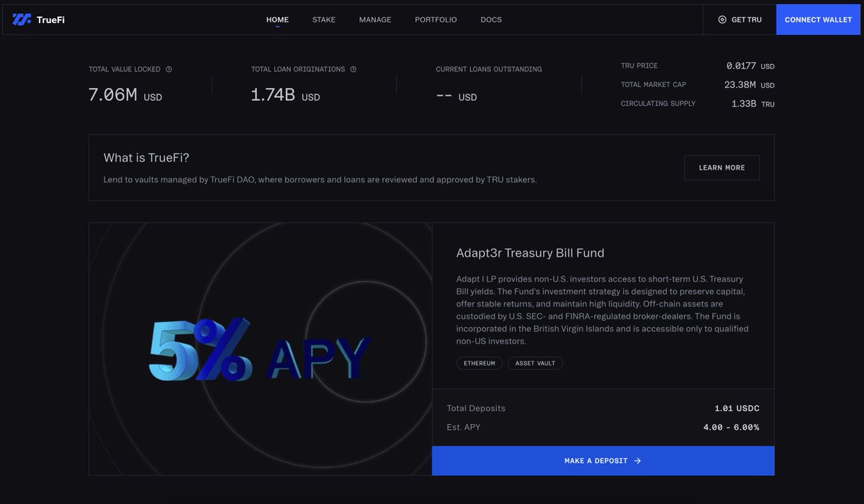The image size is (864, 504).
Task: Click the Connect Wallet button
Action: coord(818,19)
